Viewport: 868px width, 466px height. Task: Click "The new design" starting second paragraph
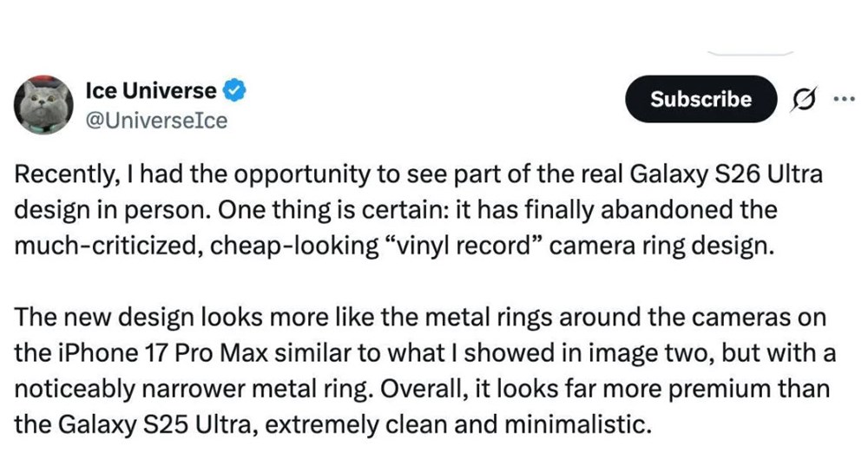(x=77, y=318)
